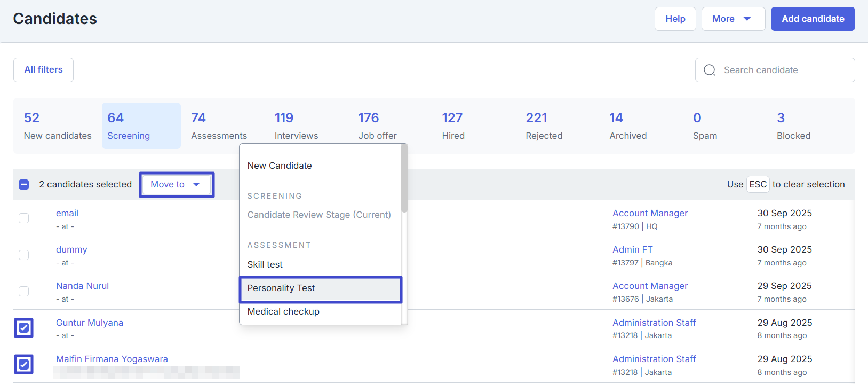
Task: Check the box for email candidate
Action: coord(24,218)
